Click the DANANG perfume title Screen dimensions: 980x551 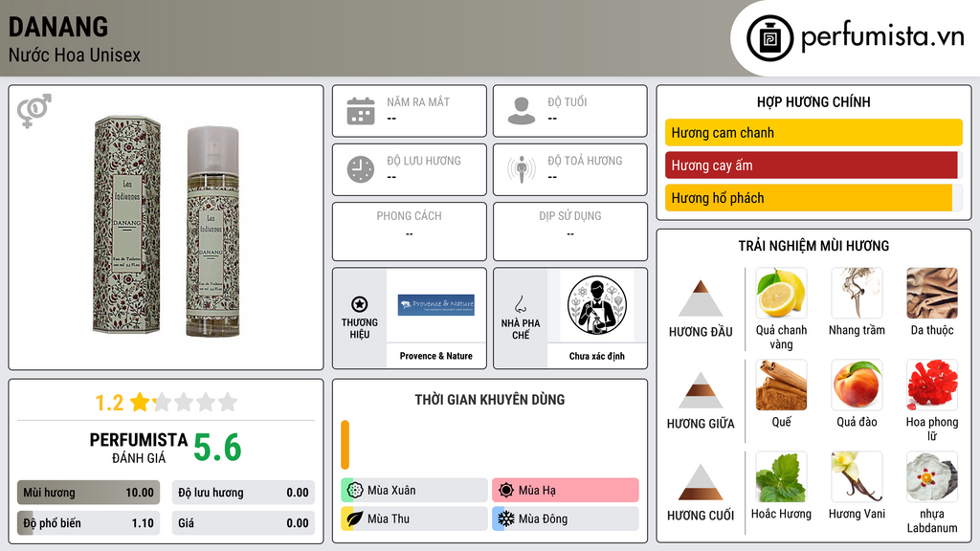coord(58,27)
